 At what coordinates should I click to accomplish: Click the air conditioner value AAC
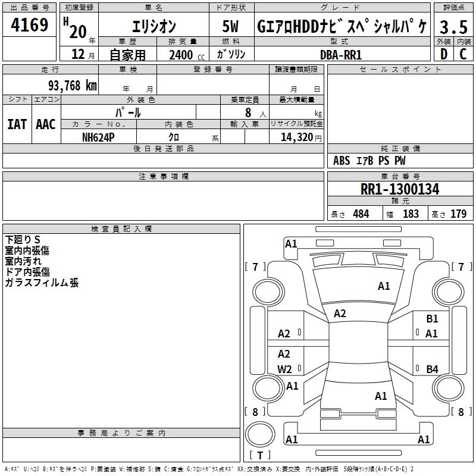pyautogui.click(x=46, y=124)
